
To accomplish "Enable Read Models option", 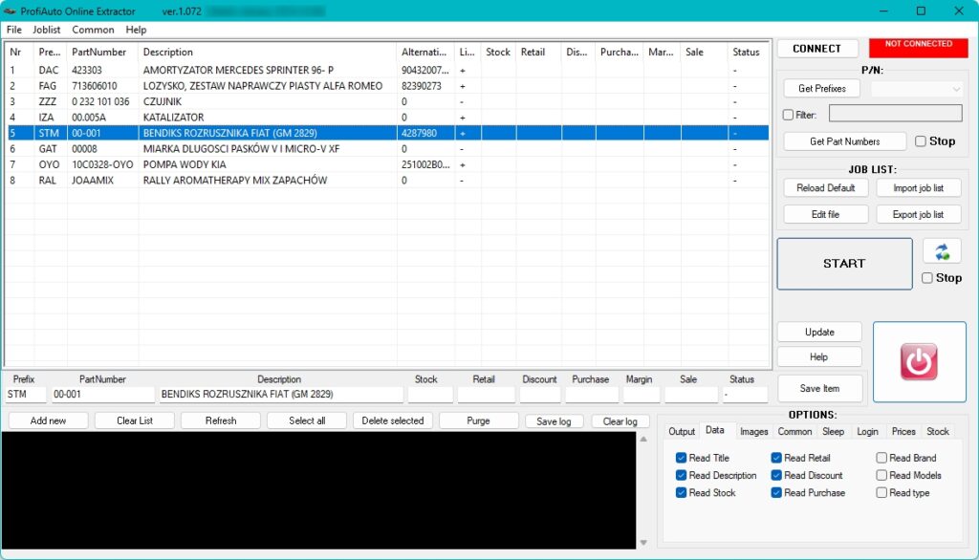I will (x=881, y=475).
